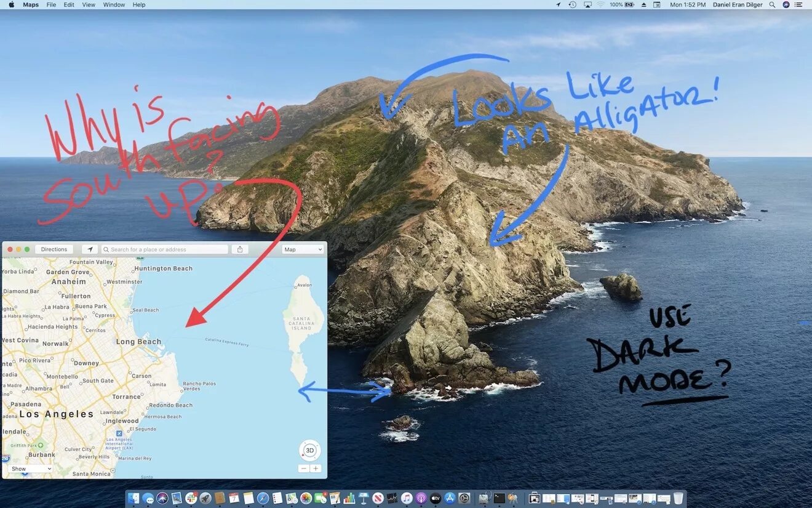
Task: Open Photos from the Dock
Action: 306,498
